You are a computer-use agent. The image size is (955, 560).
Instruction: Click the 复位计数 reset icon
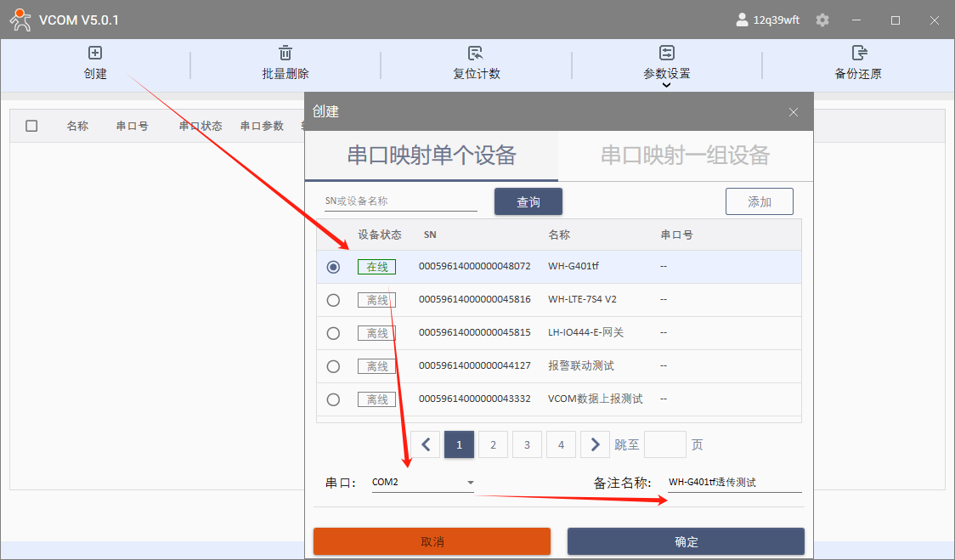pos(476,54)
